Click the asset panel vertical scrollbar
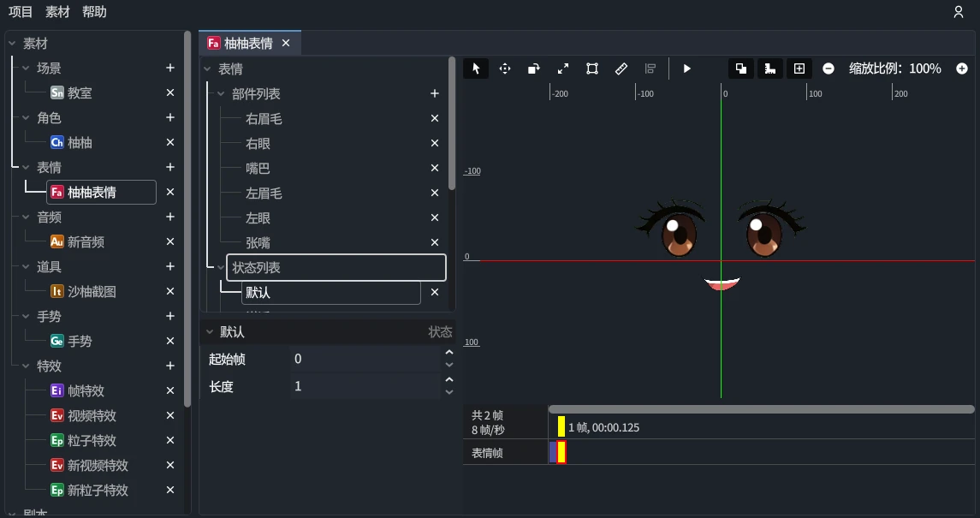Screen dimensions: 980x518 click(x=187, y=218)
